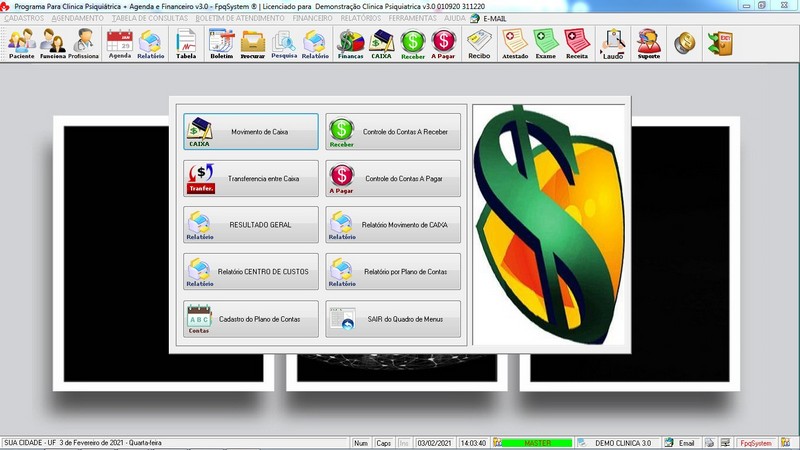
Task: Click Transferencia entre Caixa button
Action: (x=251, y=179)
